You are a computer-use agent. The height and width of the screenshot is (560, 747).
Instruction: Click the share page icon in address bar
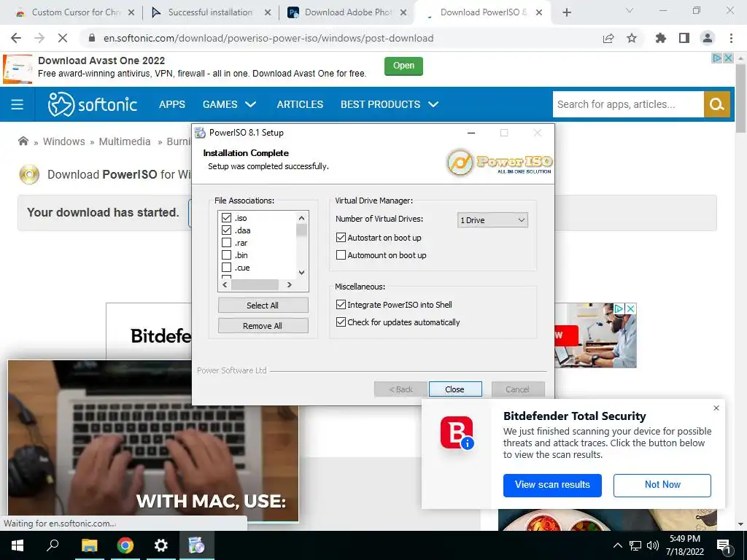coord(608,38)
